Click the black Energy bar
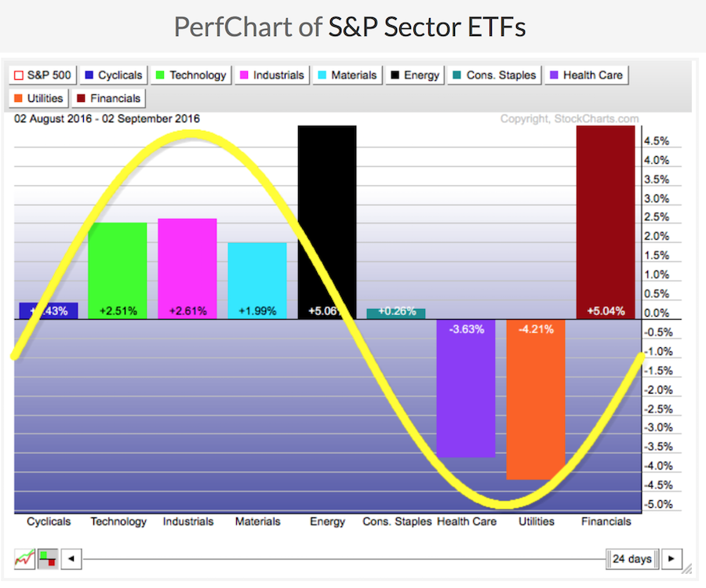 [327, 220]
